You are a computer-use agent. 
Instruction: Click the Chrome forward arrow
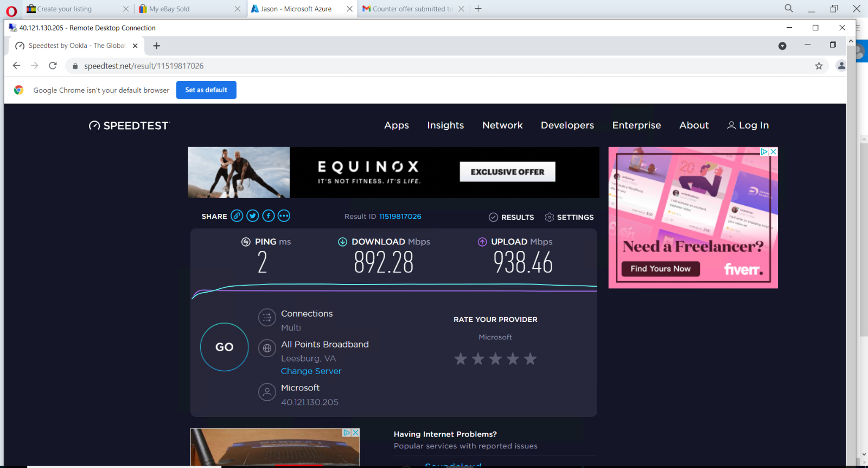pyautogui.click(x=35, y=66)
